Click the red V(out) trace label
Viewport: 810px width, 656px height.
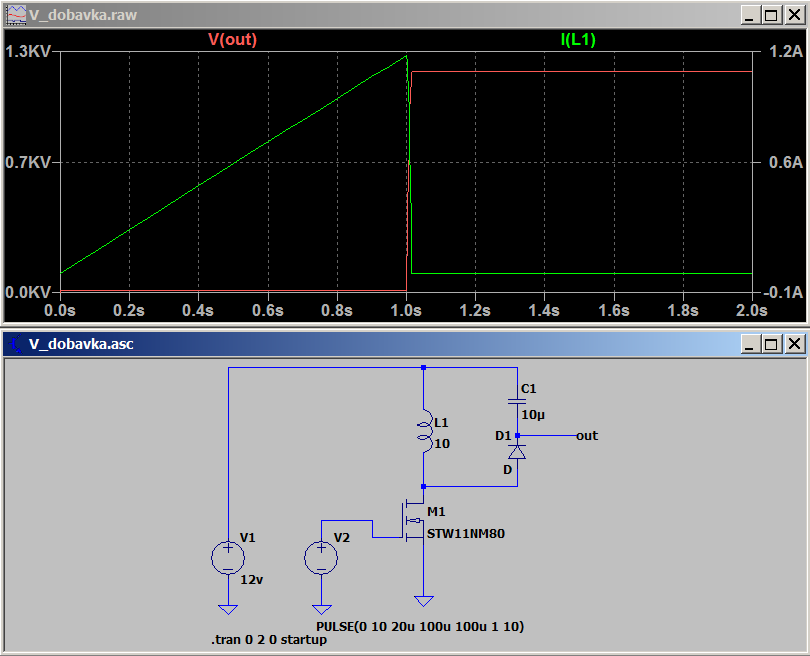232,40
